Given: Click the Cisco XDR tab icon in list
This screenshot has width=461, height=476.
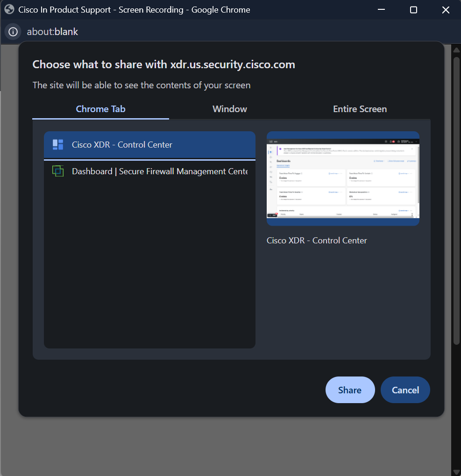Looking at the screenshot, I should point(57,145).
